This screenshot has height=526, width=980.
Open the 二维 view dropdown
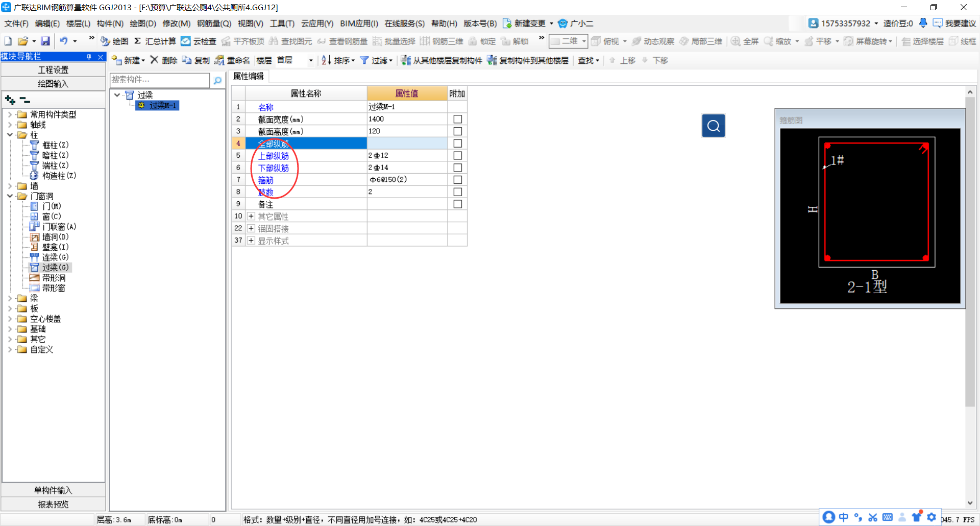(x=584, y=41)
